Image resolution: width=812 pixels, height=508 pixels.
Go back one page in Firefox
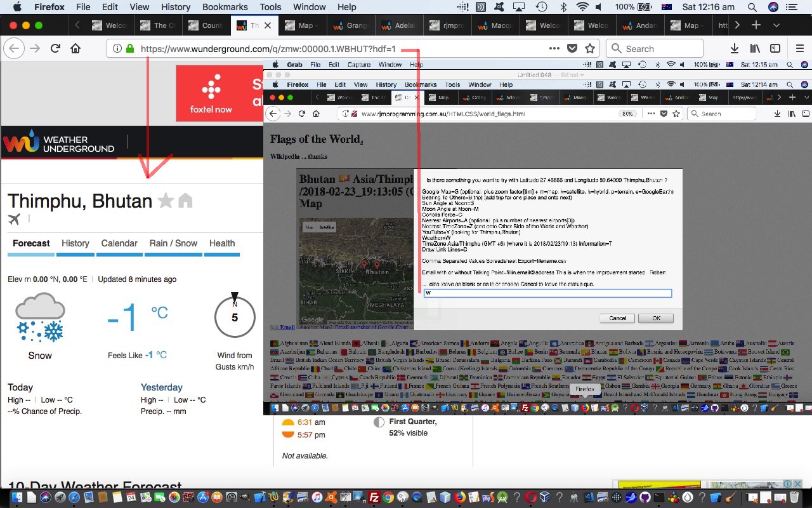[x=15, y=48]
